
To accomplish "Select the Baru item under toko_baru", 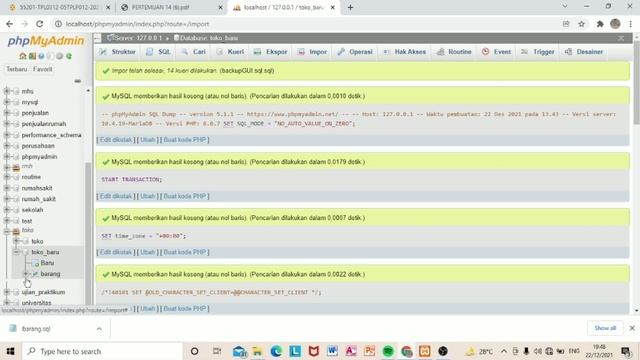I will tap(47, 263).
